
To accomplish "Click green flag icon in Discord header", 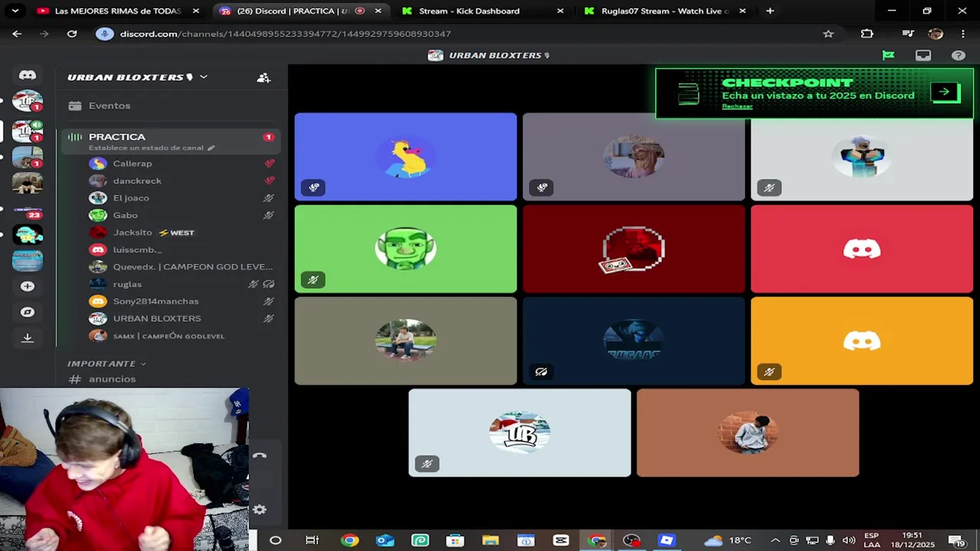I will click(x=888, y=55).
